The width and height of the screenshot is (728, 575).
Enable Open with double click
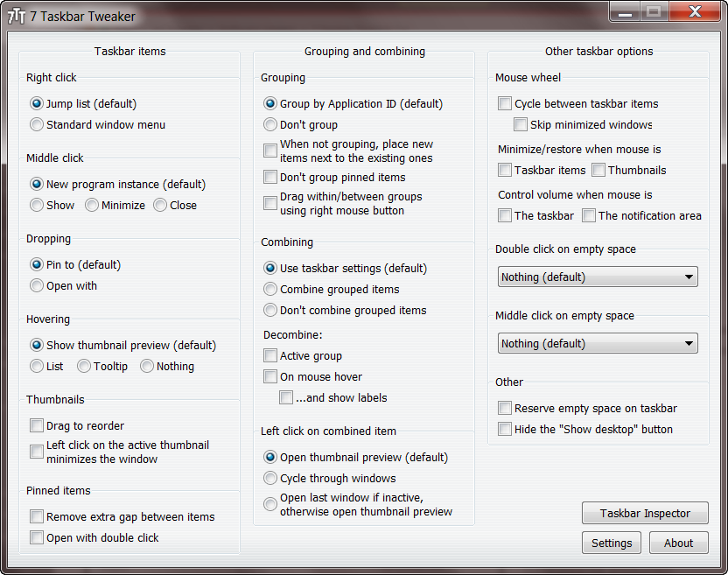pos(37,538)
